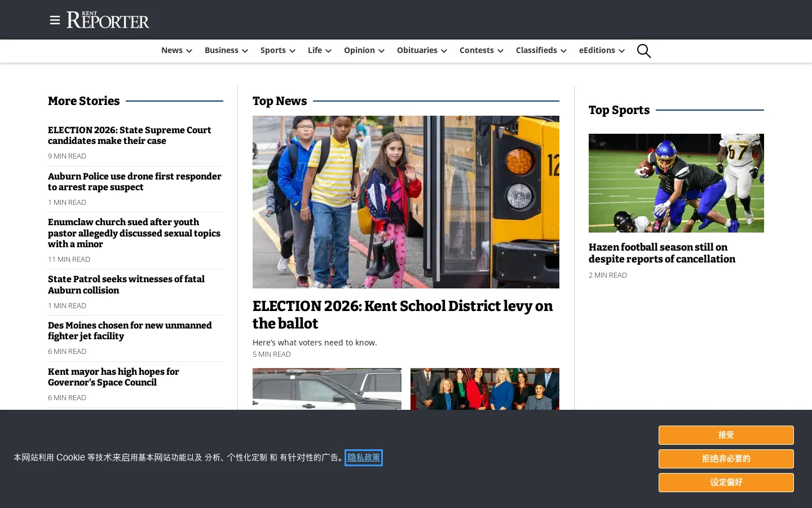Expand the eEditions dropdown chevron

point(621,51)
